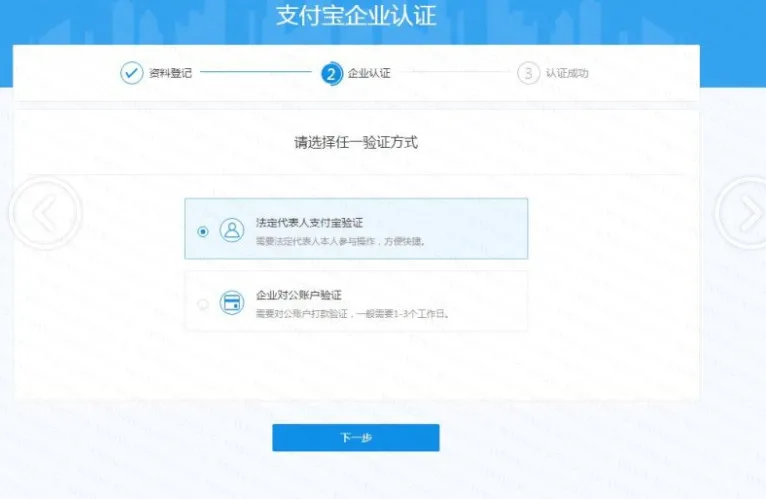This screenshot has height=499, width=766.
Task: Click the 企业对公账户验证 option title
Action: pos(298,295)
